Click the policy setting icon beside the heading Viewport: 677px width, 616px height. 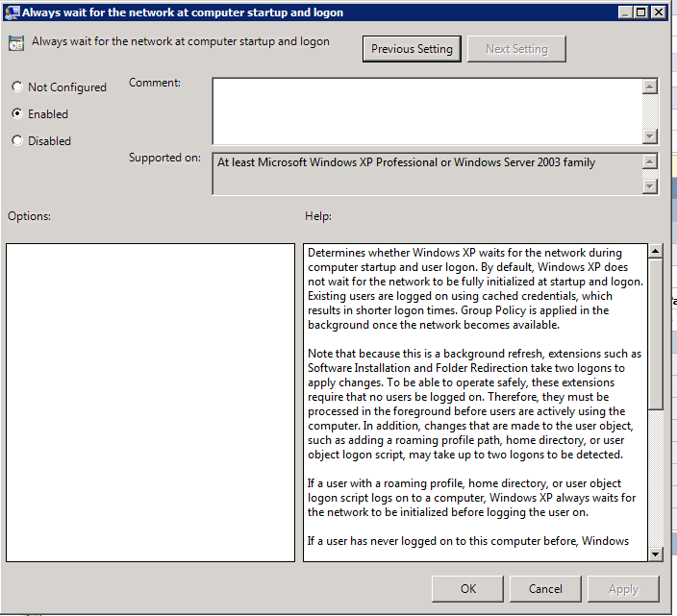pyautogui.click(x=16, y=43)
